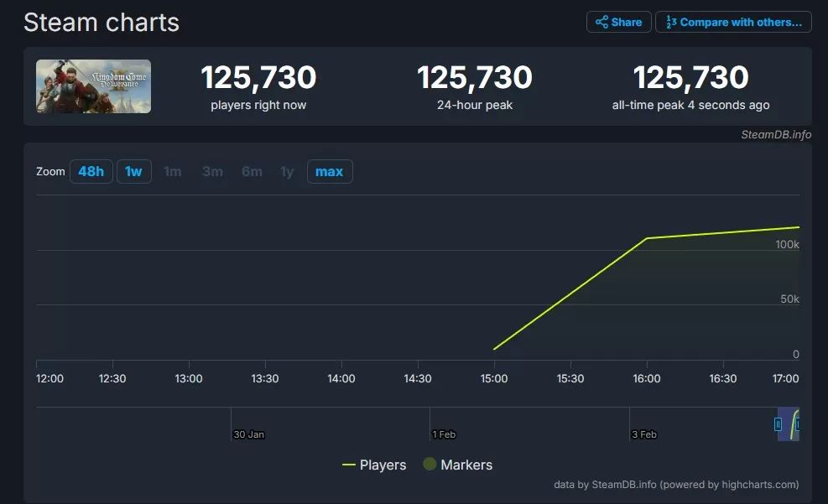Click the 24-hour peak label
Screen dimensions: 828x504
(475, 105)
